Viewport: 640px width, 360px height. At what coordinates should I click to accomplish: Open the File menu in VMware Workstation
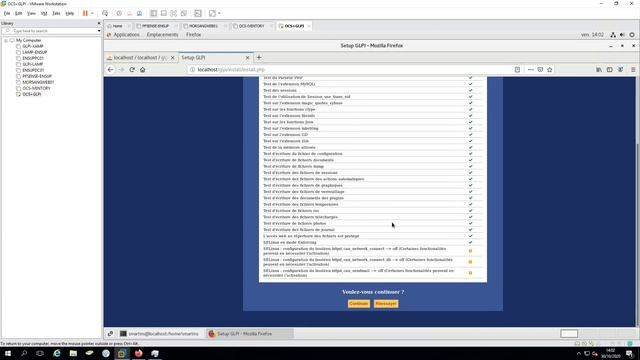coord(7,13)
